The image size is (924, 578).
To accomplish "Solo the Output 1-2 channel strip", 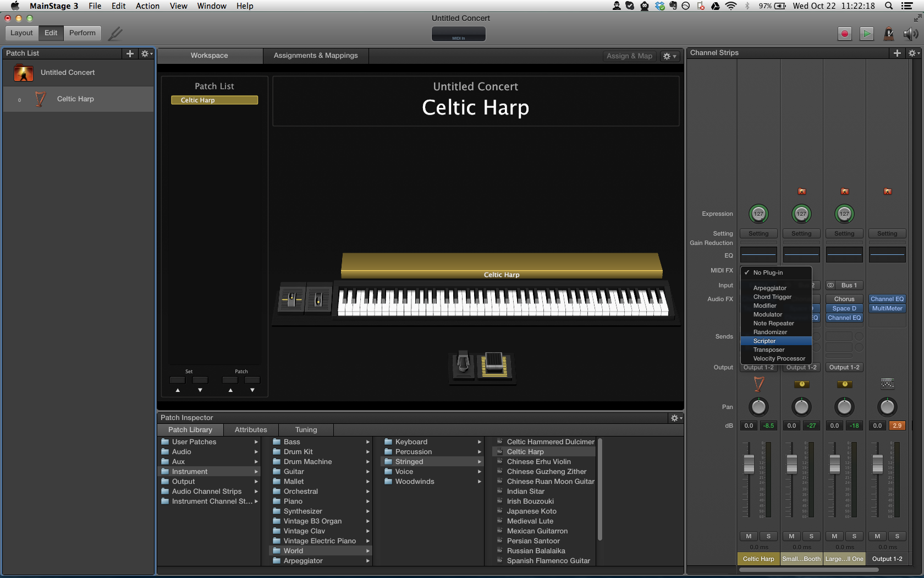I will pyautogui.click(x=897, y=536).
